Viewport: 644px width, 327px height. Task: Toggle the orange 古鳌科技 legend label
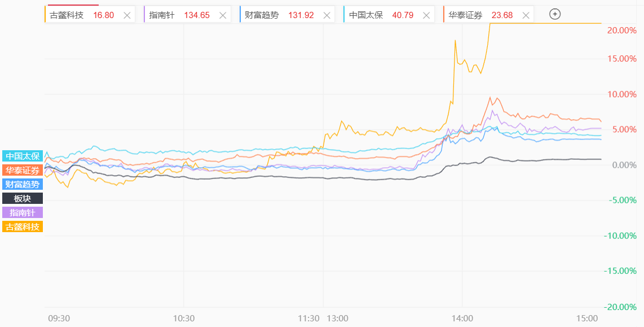(23, 226)
